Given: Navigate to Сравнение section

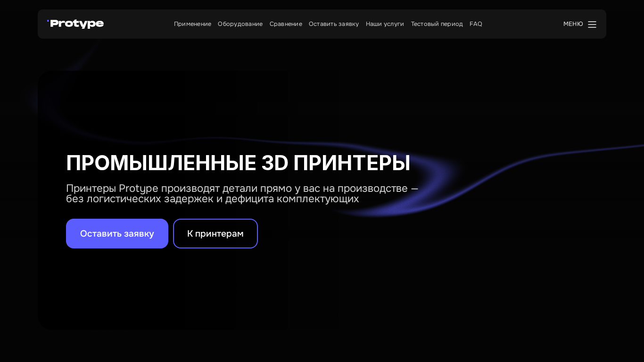Looking at the screenshot, I should tap(286, 24).
